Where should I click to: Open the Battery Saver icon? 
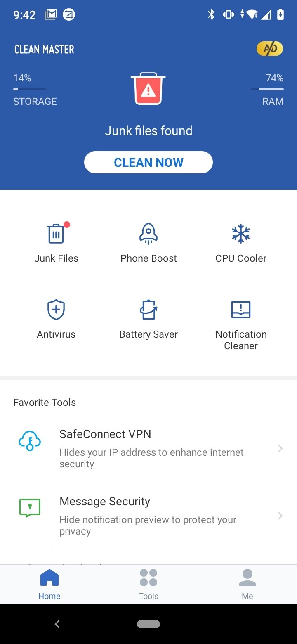pos(148,310)
